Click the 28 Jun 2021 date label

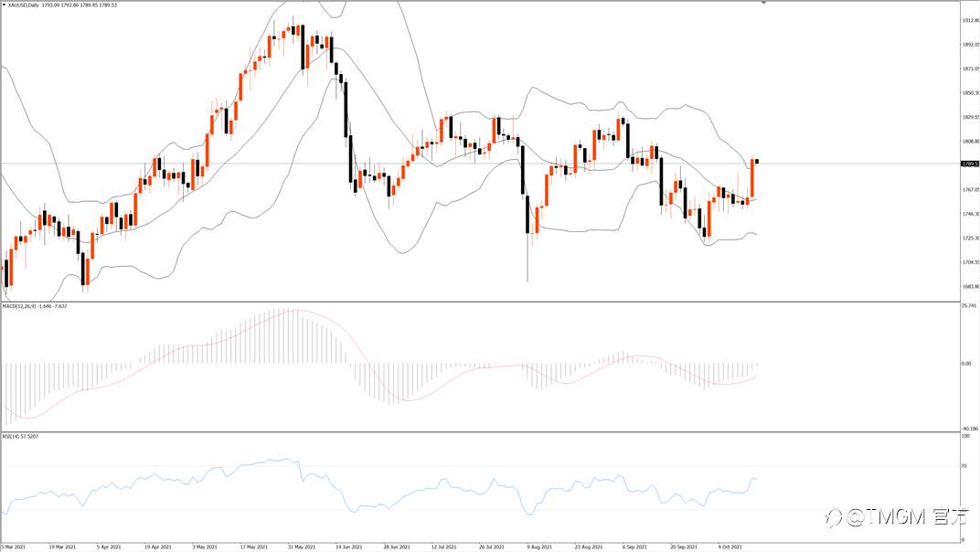tap(397, 547)
